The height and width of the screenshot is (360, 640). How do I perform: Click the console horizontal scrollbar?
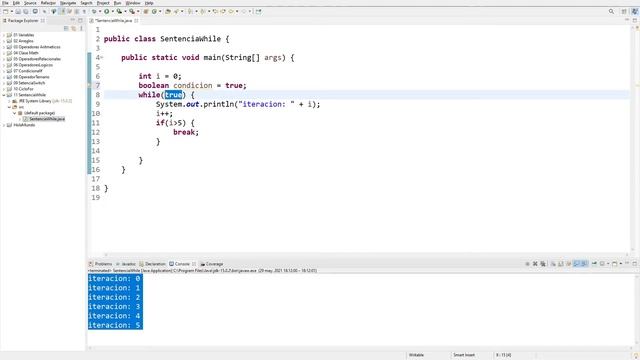pyautogui.click(x=359, y=348)
